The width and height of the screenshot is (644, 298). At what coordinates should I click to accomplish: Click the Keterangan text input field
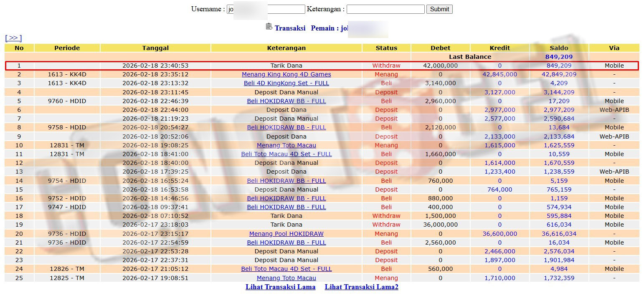385,9
